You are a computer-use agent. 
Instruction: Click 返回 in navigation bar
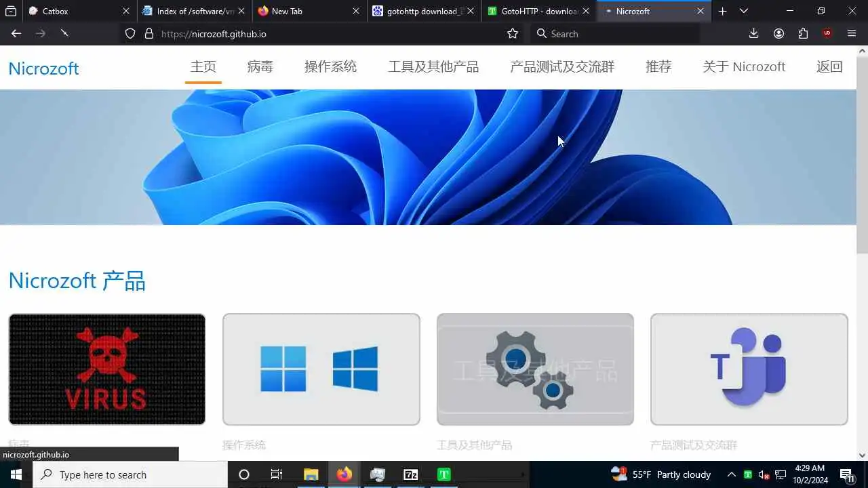coord(829,66)
